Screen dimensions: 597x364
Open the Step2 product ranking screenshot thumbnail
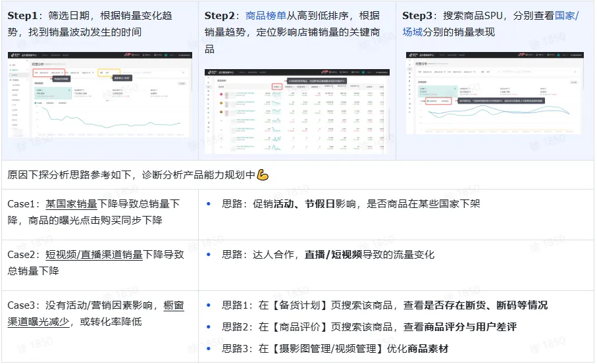297,111
